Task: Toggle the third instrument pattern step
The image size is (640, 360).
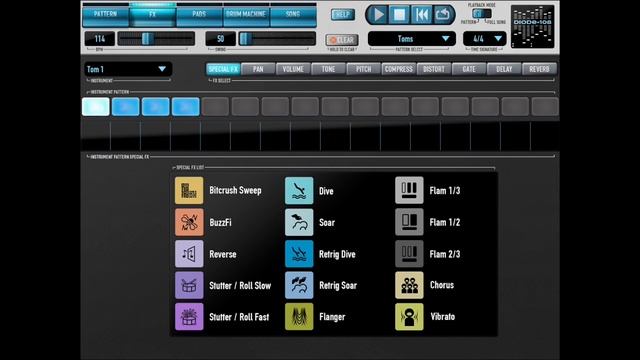Action: tap(156, 107)
